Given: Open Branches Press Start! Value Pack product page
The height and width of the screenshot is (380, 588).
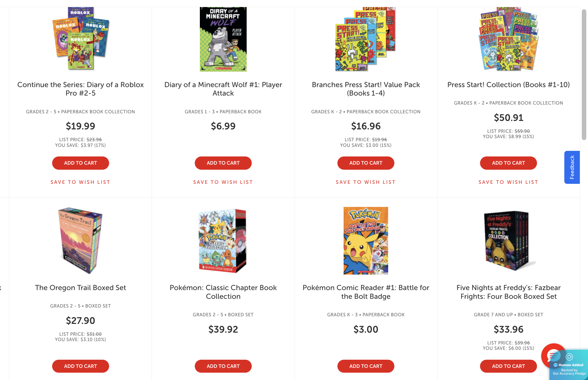Looking at the screenshot, I should (366, 89).
